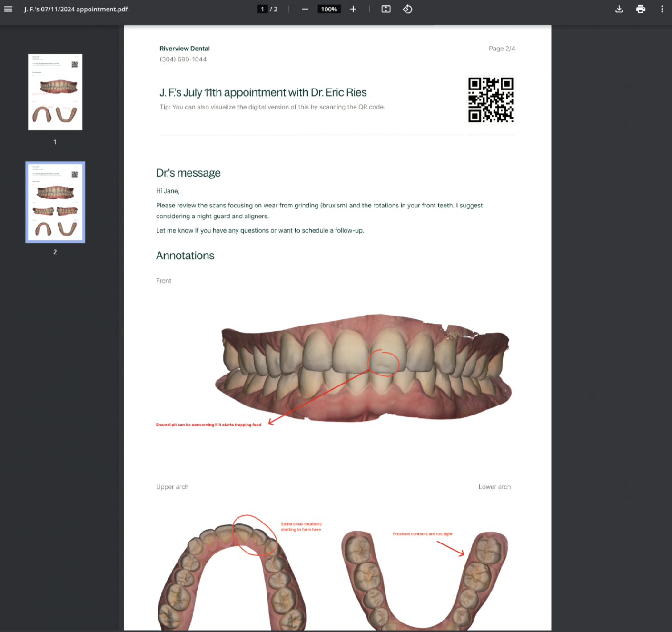Print the dental appointment document
This screenshot has height=632, width=672.
click(641, 9)
